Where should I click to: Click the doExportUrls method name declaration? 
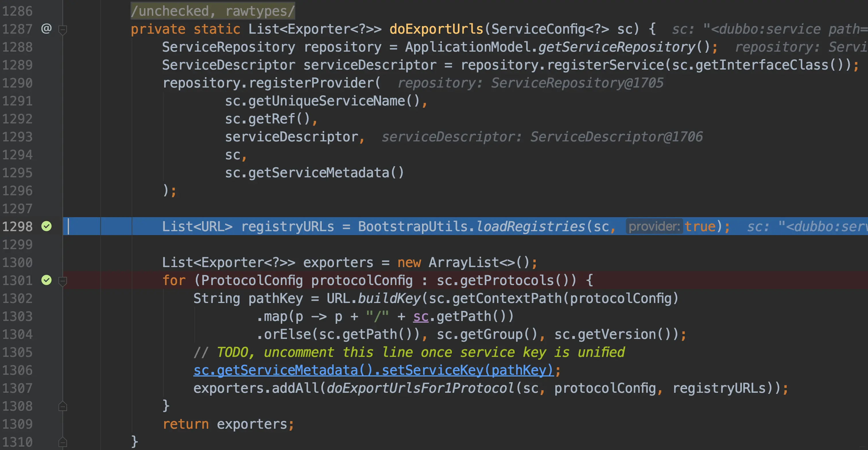(436, 29)
